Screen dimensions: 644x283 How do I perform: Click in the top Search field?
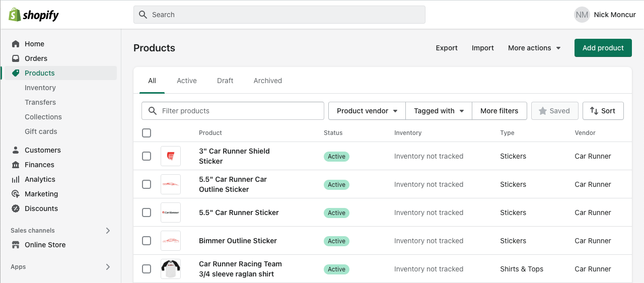(x=279, y=15)
